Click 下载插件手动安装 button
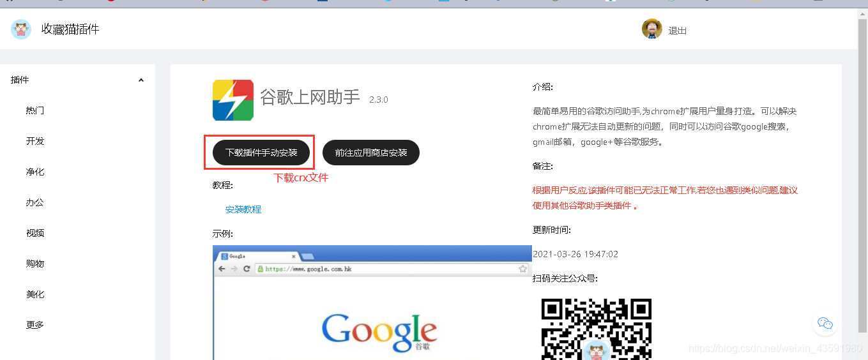 point(261,153)
